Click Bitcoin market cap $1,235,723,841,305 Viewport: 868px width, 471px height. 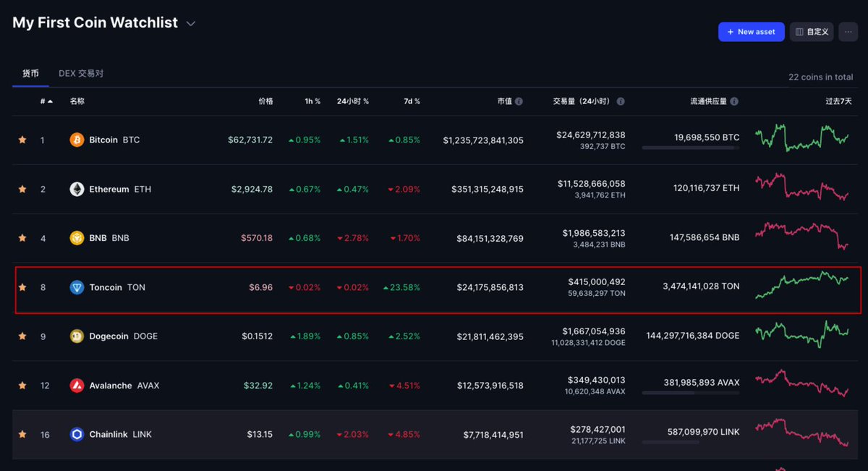click(x=483, y=140)
